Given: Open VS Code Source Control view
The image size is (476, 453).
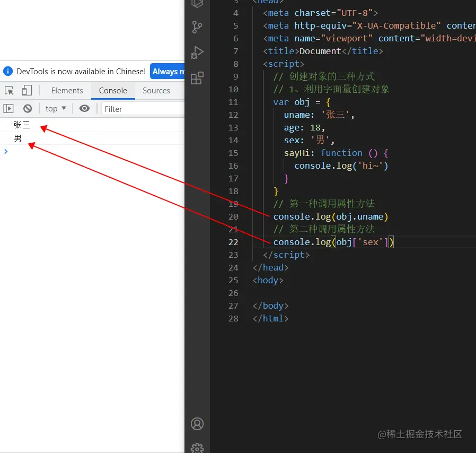Looking at the screenshot, I should (x=197, y=27).
